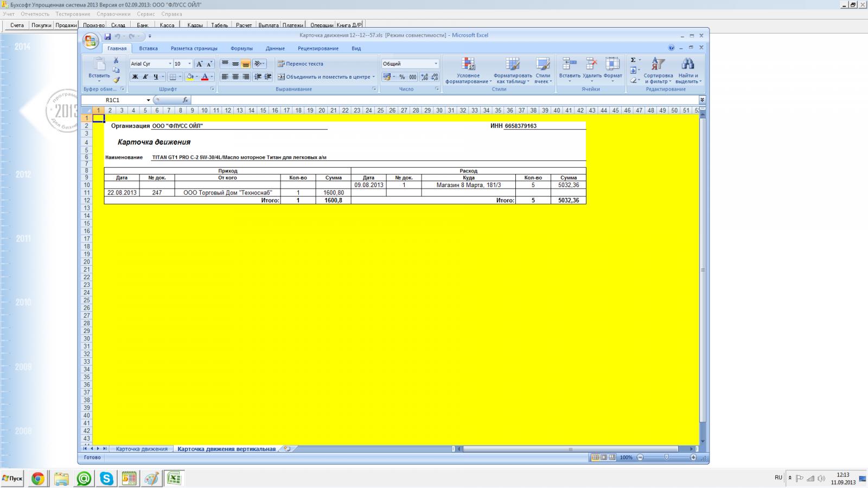Click the Increase Font Size icon
The height and width of the screenshot is (488, 868).
pos(199,64)
